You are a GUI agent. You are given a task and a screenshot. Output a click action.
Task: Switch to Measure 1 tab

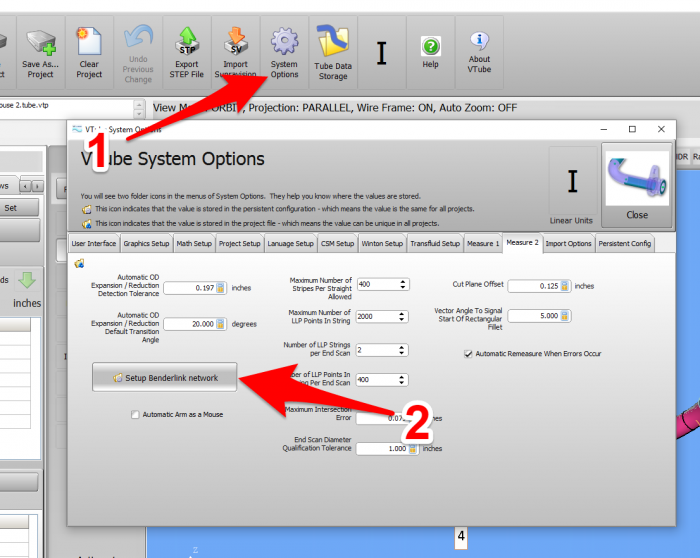click(x=483, y=244)
